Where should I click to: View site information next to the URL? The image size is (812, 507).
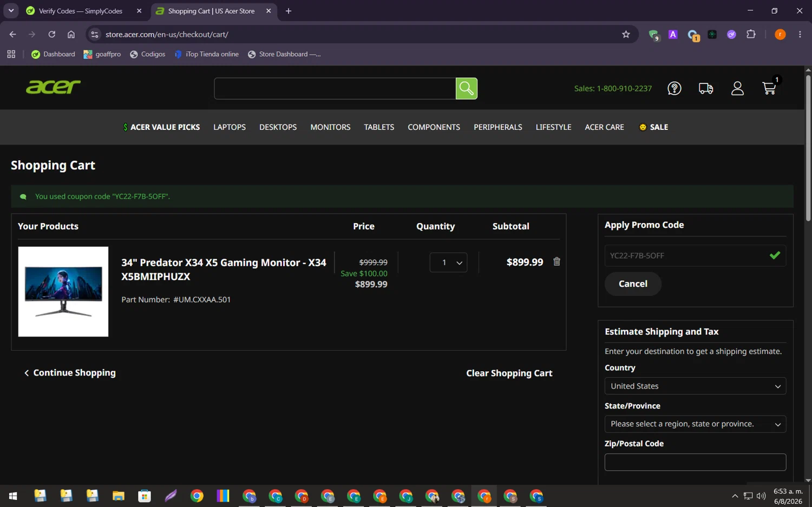[94, 34]
